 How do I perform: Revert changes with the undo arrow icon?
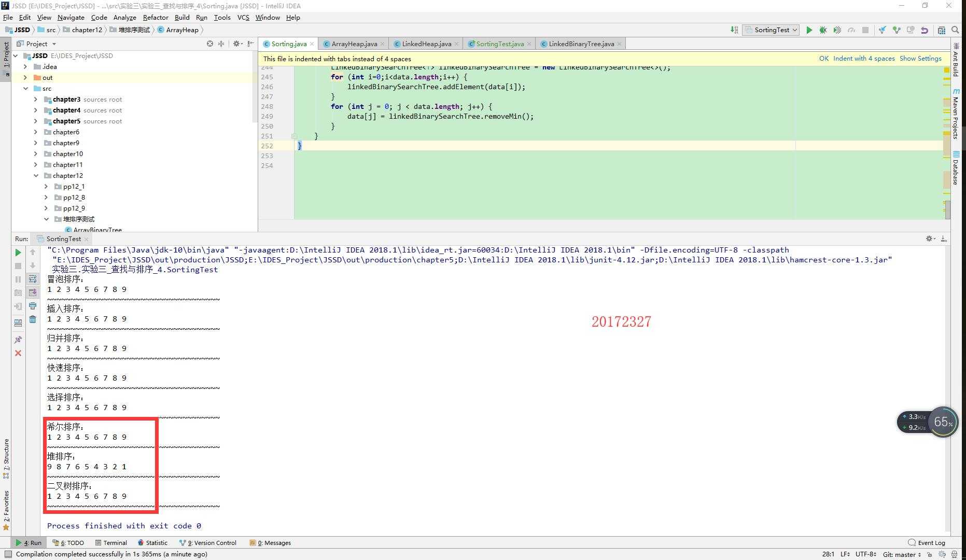(924, 30)
